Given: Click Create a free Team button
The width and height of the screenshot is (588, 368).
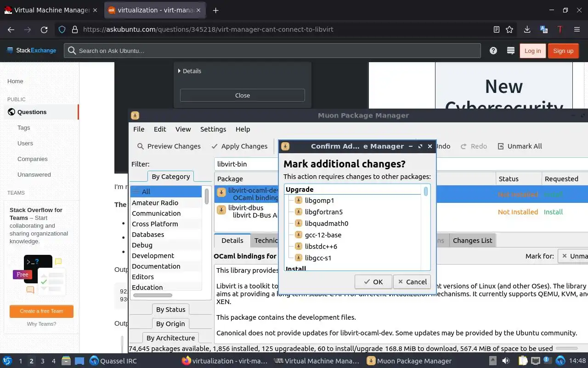Looking at the screenshot, I should point(41,311).
